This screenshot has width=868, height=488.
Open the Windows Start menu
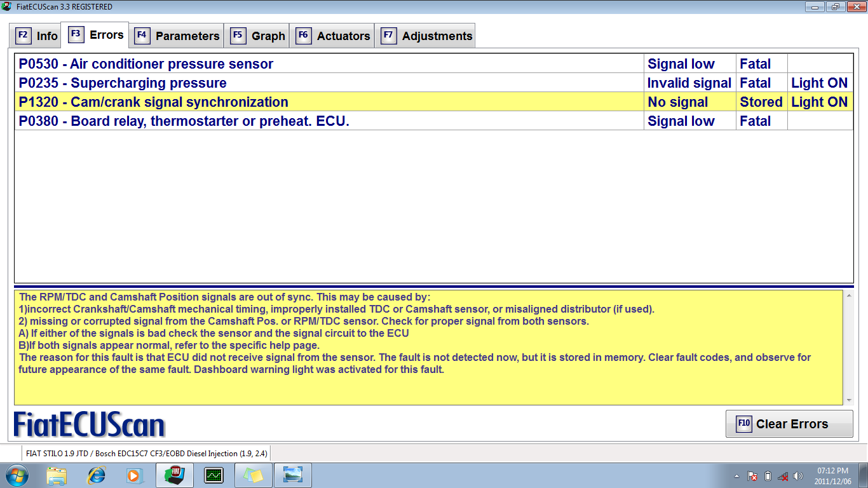point(17,475)
